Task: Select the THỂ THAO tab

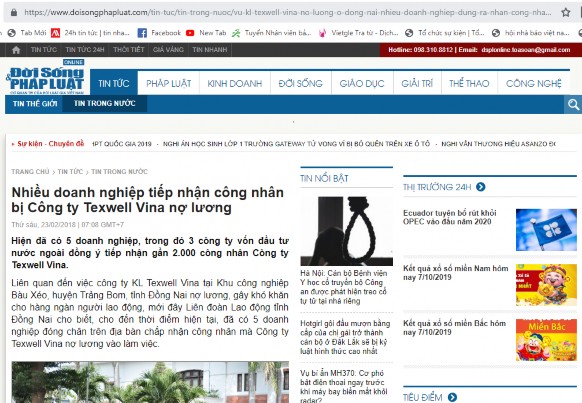Action: [x=469, y=83]
